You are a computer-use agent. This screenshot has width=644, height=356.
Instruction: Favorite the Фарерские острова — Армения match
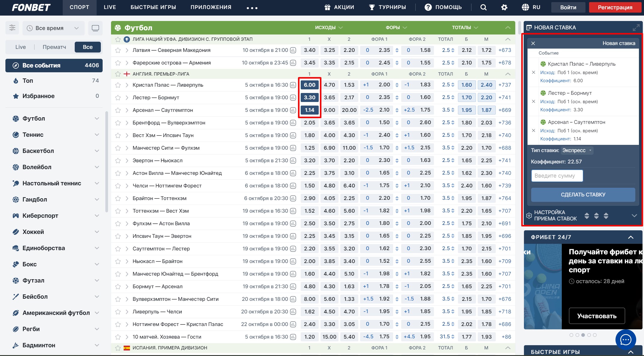point(118,63)
